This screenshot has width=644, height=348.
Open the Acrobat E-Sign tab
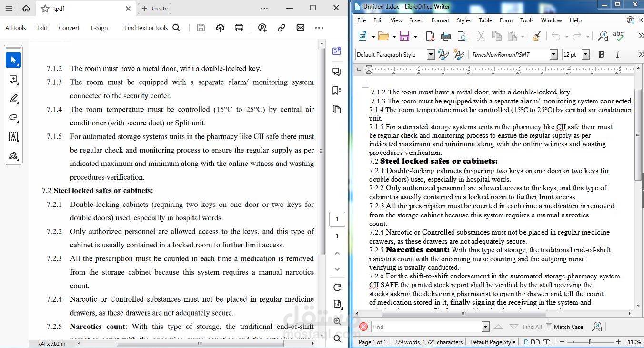point(100,28)
